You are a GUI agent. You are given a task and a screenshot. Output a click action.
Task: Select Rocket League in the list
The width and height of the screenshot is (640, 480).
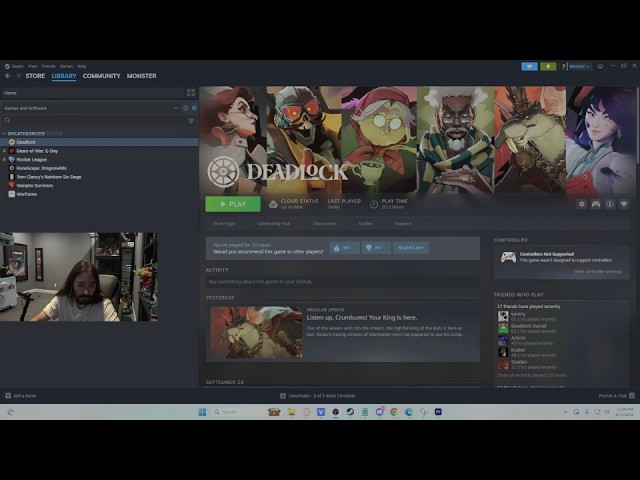(x=99, y=160)
